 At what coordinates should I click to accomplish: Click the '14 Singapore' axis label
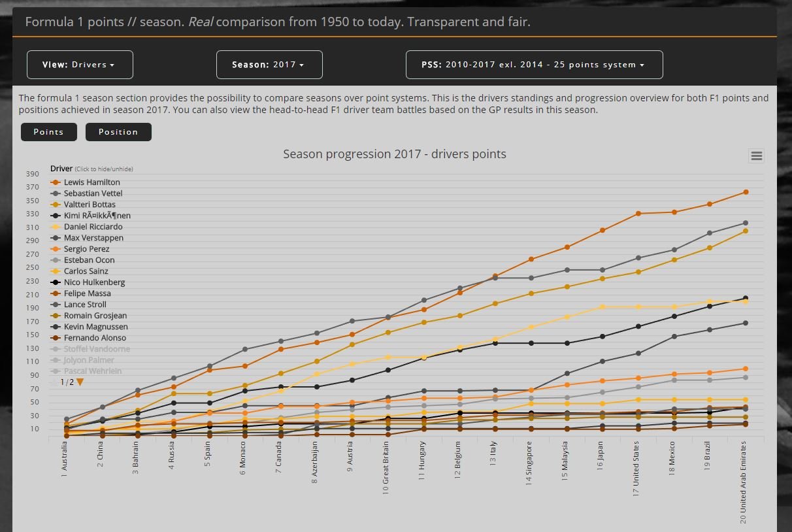[x=529, y=463]
